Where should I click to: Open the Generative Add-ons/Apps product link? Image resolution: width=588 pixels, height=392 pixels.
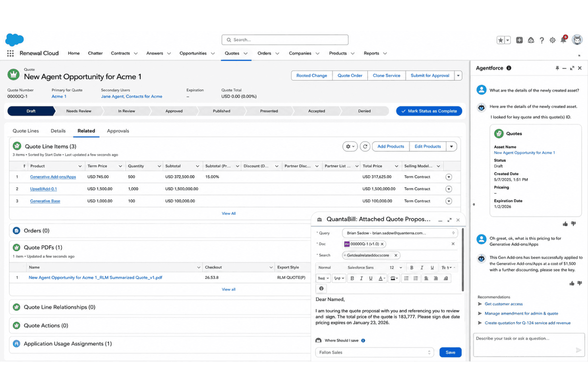pos(53,177)
